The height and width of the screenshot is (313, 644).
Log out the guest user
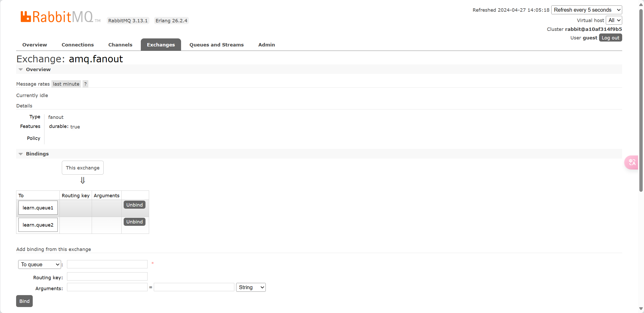pyautogui.click(x=610, y=38)
